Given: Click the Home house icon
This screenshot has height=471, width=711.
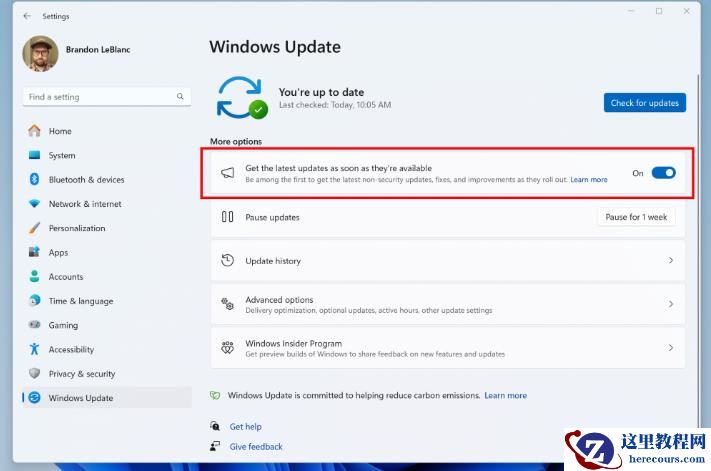Looking at the screenshot, I should click(34, 131).
